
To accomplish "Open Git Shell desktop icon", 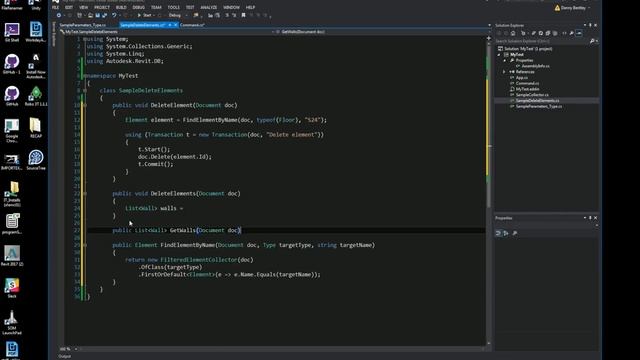I will [12, 33].
